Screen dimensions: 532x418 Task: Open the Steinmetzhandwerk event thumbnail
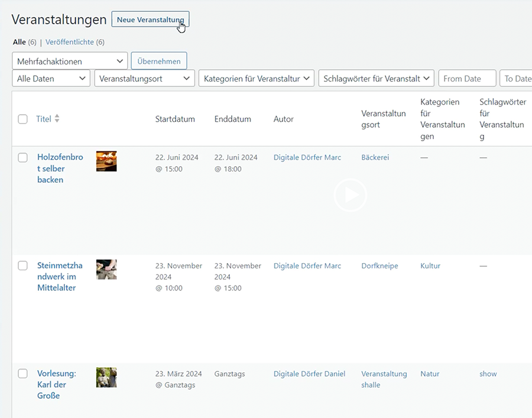[x=106, y=270]
